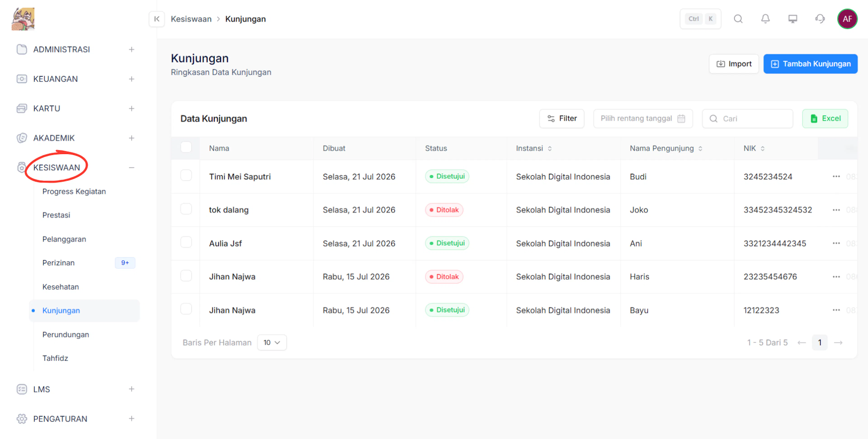868x439 pixels.
Task: Check the tok dalang row
Action: pos(186,209)
